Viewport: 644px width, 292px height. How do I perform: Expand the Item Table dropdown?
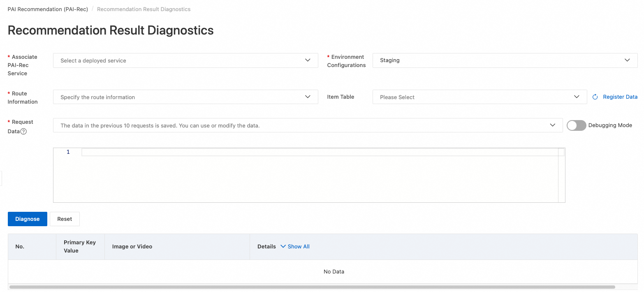(x=479, y=97)
